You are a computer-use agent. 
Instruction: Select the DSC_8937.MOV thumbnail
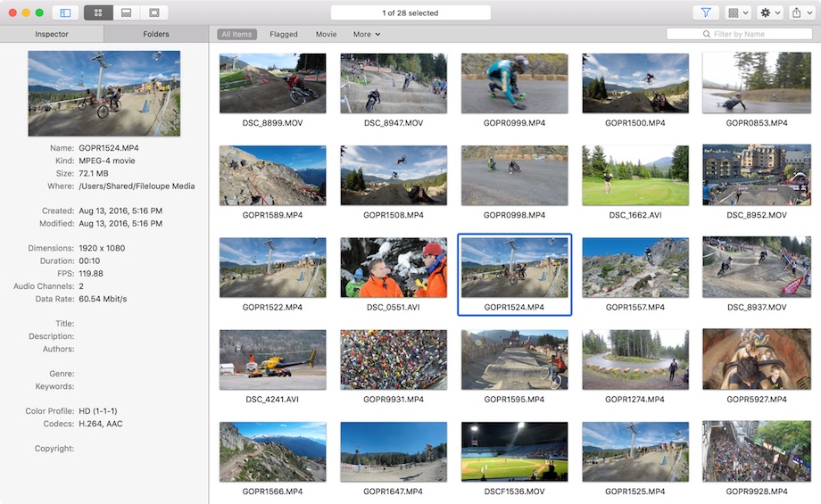[x=757, y=268]
